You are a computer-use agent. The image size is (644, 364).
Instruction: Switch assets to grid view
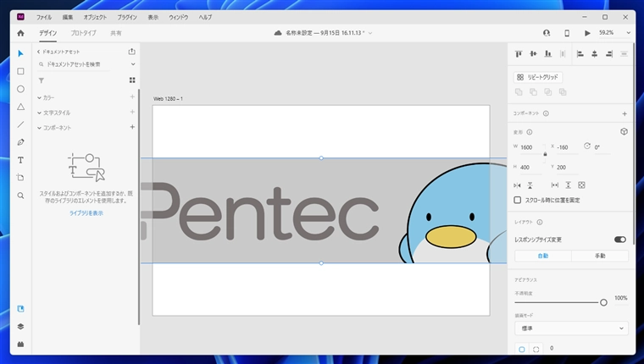pyautogui.click(x=132, y=80)
